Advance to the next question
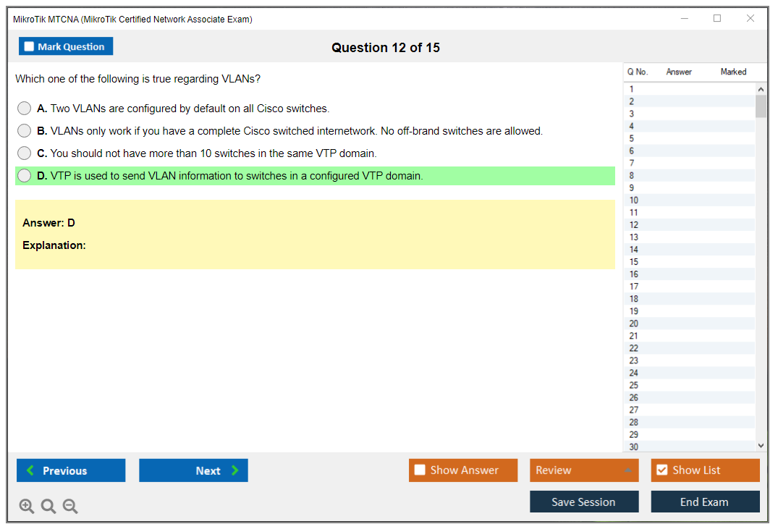Screen dimensions: 778x532 (193, 470)
